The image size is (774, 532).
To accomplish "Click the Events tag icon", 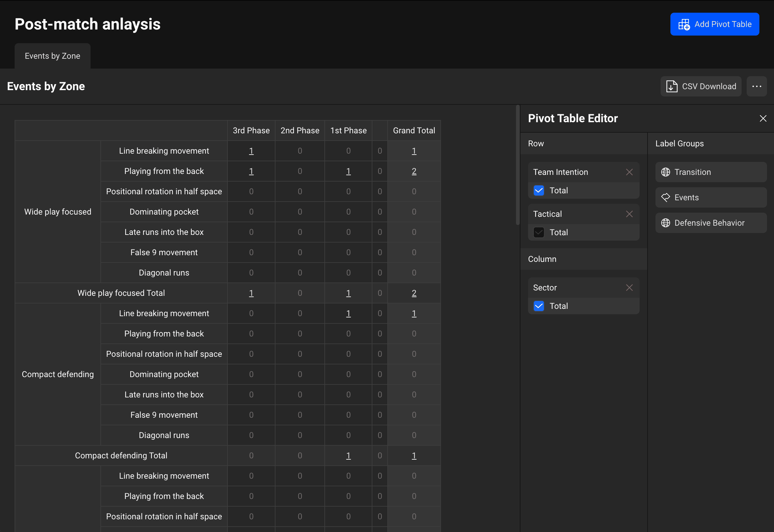I will pos(665,197).
